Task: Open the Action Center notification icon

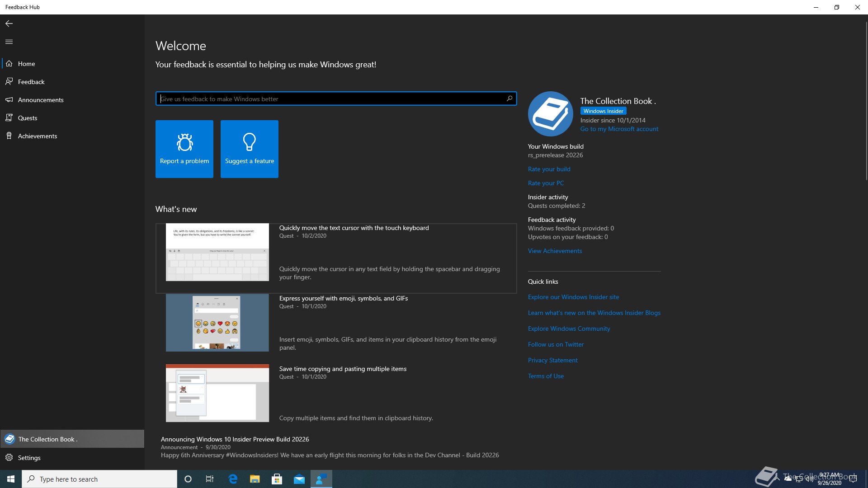Action: (x=853, y=479)
